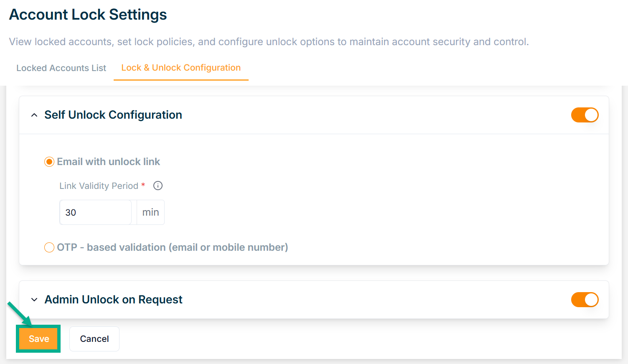Click the Admin Unlock on Request title text

pos(113,300)
